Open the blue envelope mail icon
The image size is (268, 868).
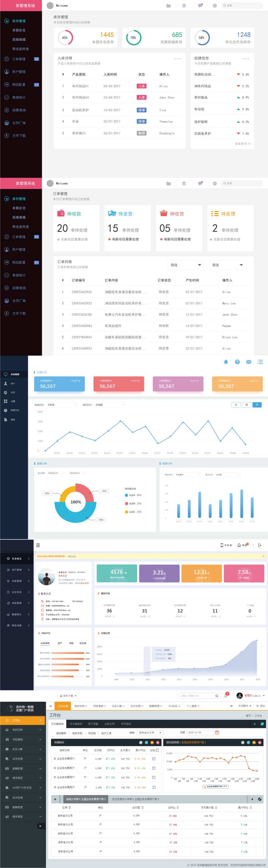pos(249,362)
